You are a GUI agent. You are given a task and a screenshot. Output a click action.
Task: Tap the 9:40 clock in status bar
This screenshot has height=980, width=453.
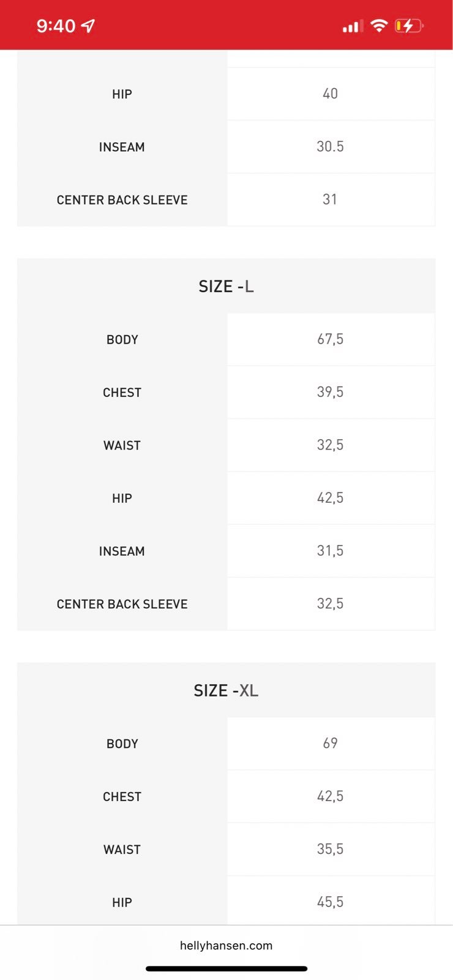tap(56, 26)
